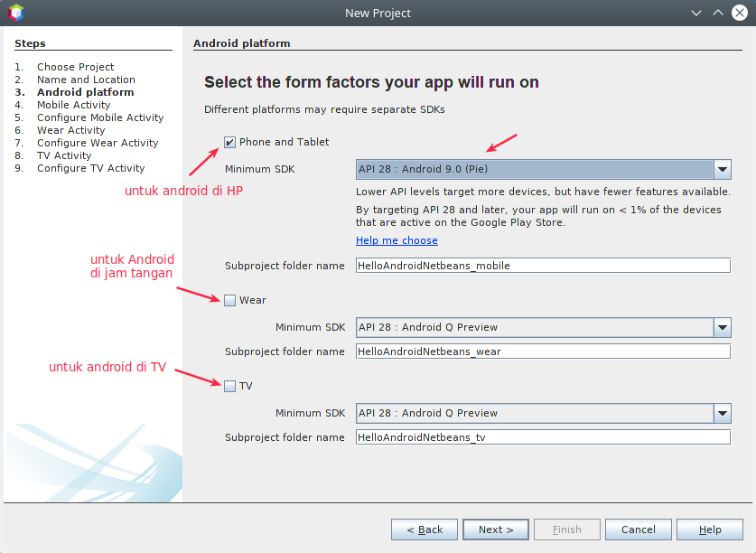This screenshot has width=756, height=553.
Task: Enable the TV form factor
Action: pos(229,385)
